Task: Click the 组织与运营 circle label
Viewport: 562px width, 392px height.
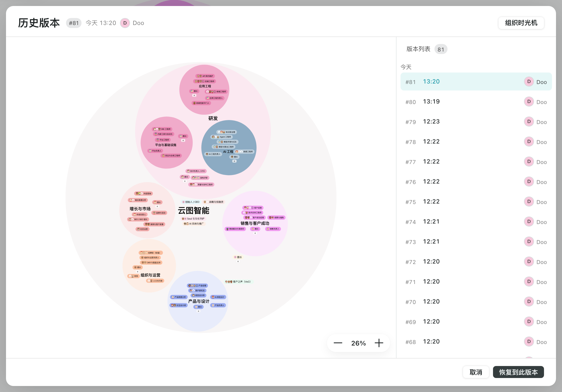Action: [x=150, y=275]
